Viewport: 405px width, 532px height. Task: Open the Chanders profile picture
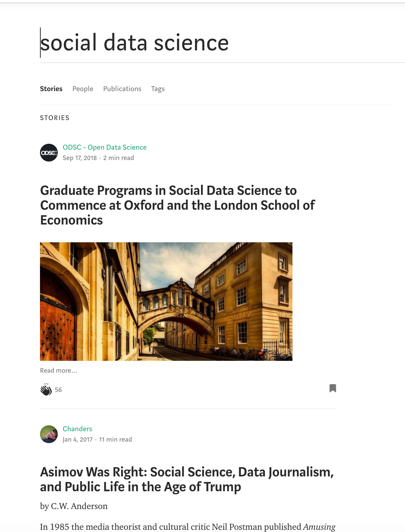pos(49,434)
